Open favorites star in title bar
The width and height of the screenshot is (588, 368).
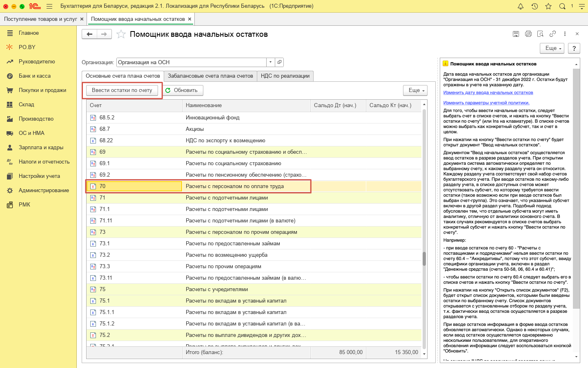[x=548, y=6]
